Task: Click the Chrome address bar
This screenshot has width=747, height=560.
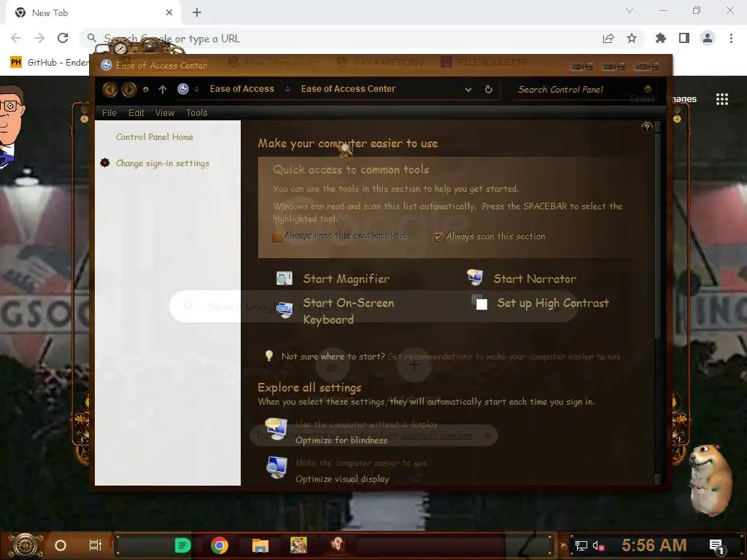Action: (x=343, y=39)
